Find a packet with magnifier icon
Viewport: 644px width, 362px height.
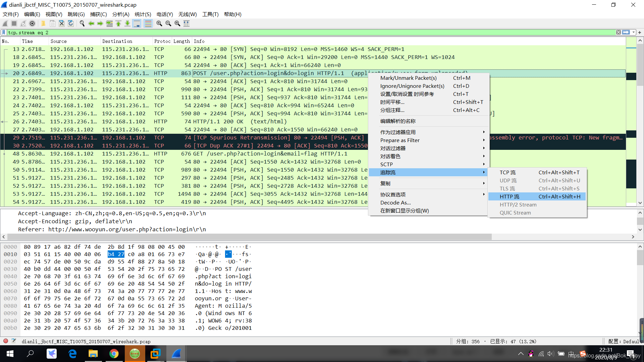[x=82, y=23]
